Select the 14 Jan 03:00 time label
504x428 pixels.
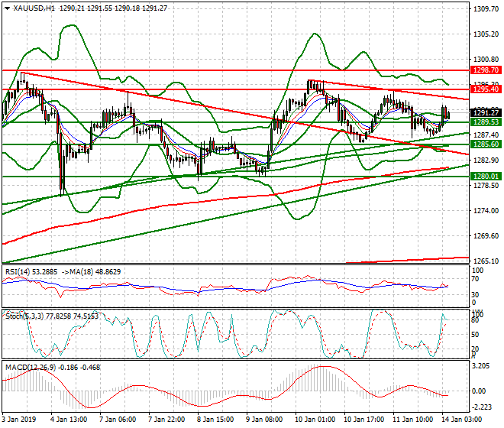[462, 420]
